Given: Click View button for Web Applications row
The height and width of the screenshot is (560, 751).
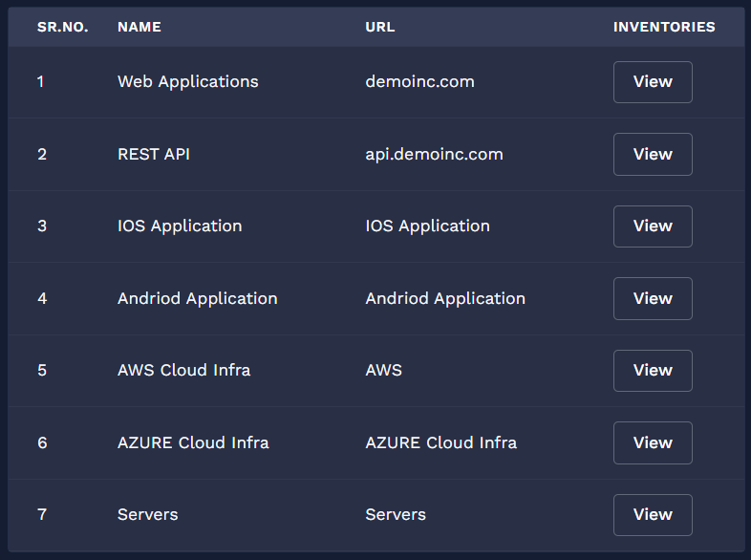Looking at the screenshot, I should click(x=653, y=82).
